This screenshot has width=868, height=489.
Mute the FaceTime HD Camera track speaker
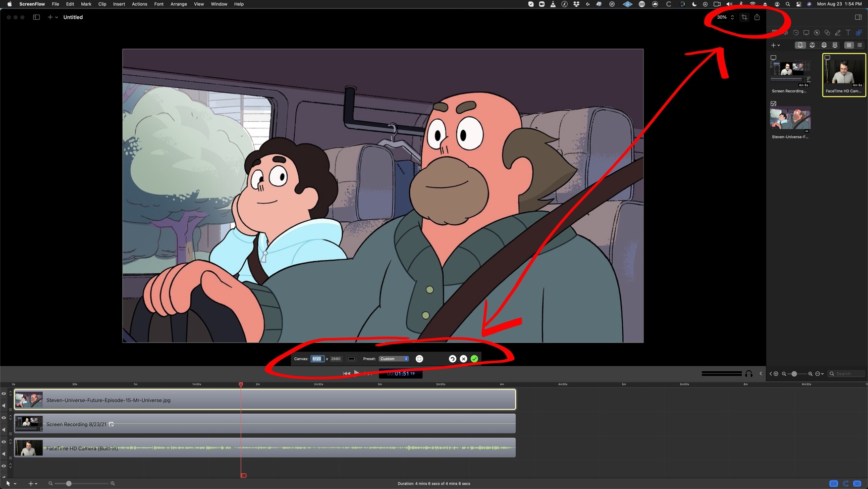coord(4,454)
